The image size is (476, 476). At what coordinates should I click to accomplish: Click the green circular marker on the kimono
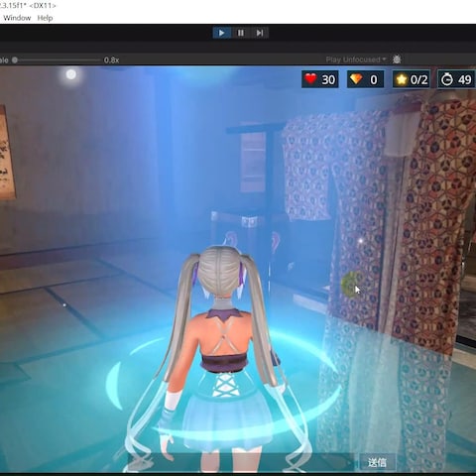(x=351, y=284)
